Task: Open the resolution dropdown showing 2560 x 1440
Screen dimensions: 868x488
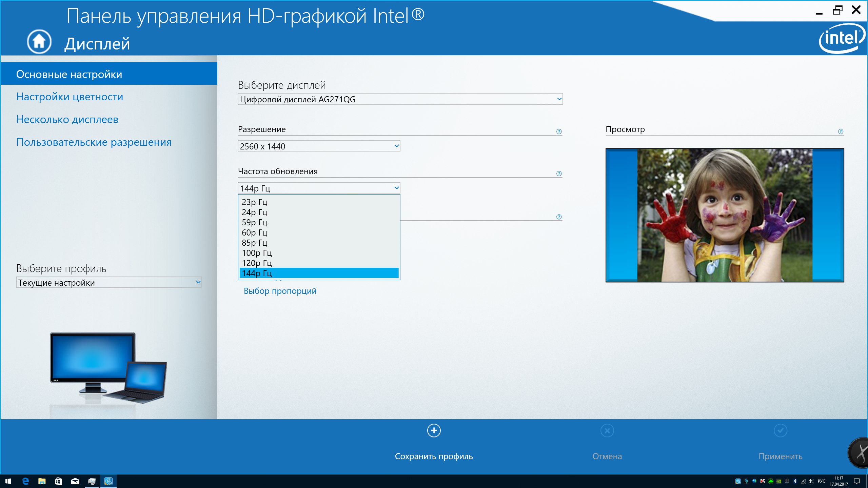Action: (x=319, y=146)
